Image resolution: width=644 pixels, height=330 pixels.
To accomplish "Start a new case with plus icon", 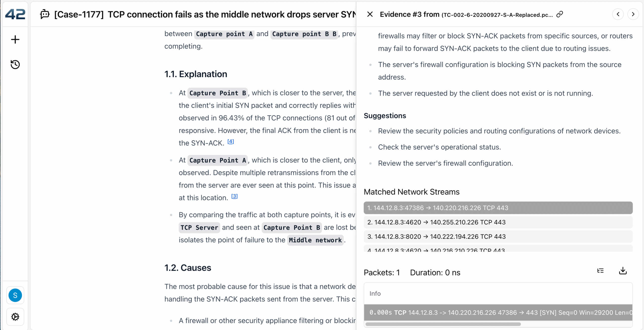I will pos(15,39).
